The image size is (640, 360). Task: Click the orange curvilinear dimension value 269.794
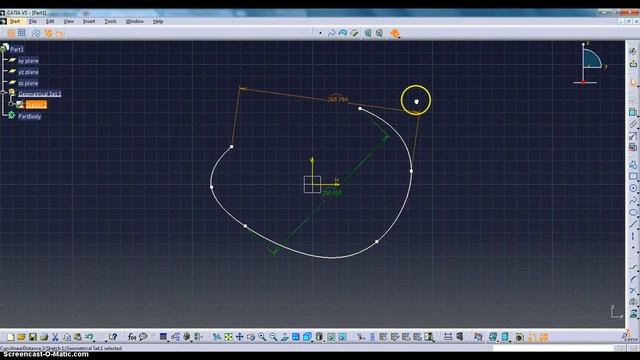pos(337,99)
